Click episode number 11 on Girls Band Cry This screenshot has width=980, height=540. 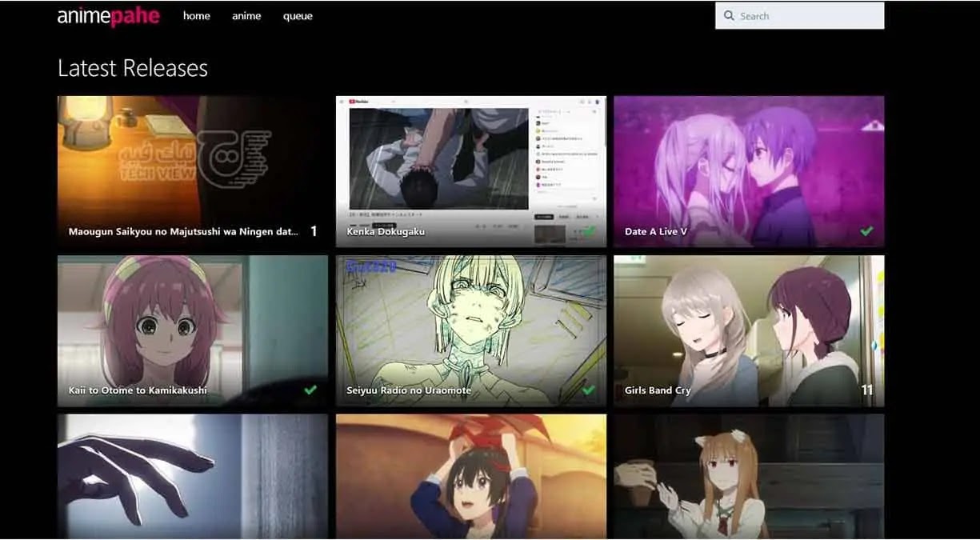[x=867, y=390]
